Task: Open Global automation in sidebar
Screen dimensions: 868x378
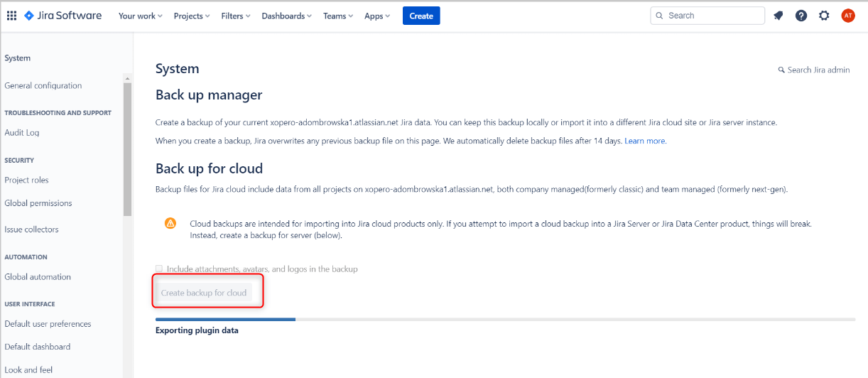Action: point(38,276)
